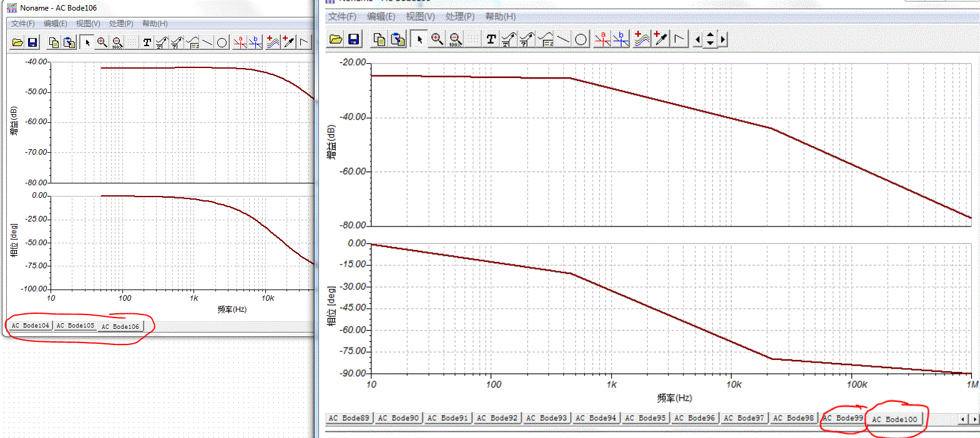Enable cursor 'b' in right window
980x438 pixels.
pos(621,39)
